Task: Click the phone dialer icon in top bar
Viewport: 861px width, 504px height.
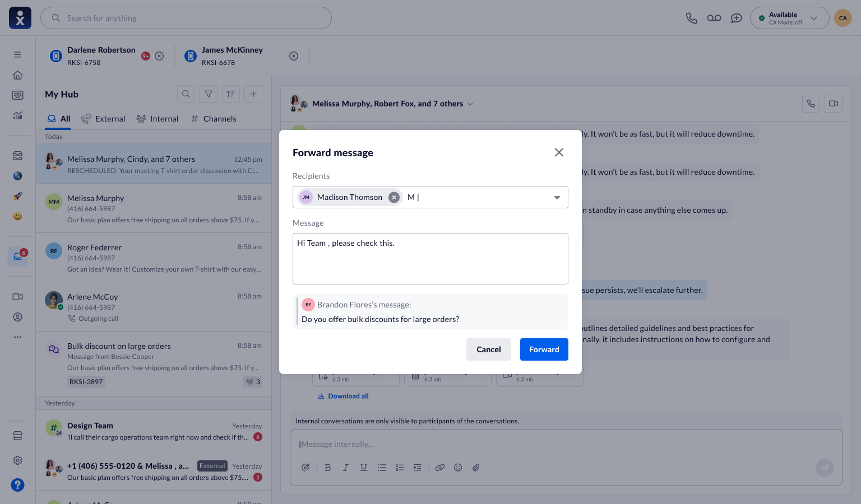Action: (x=692, y=18)
